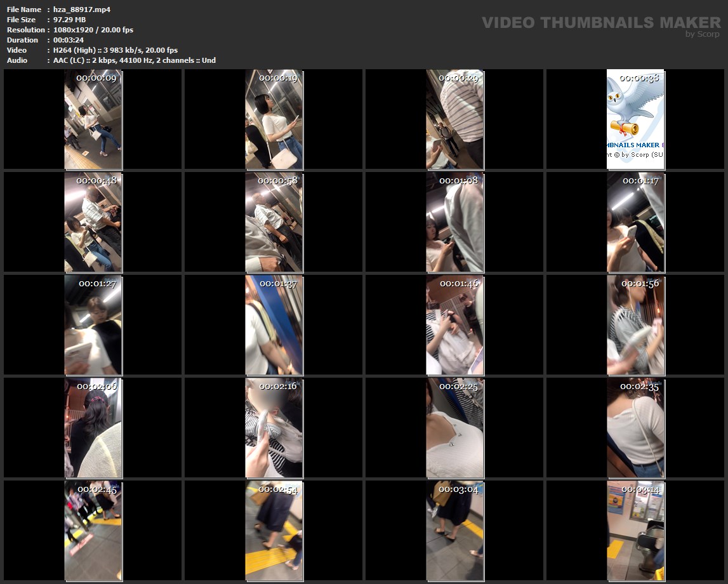
Task: Select the AAC (LC) audio info line
Action: [x=134, y=60]
